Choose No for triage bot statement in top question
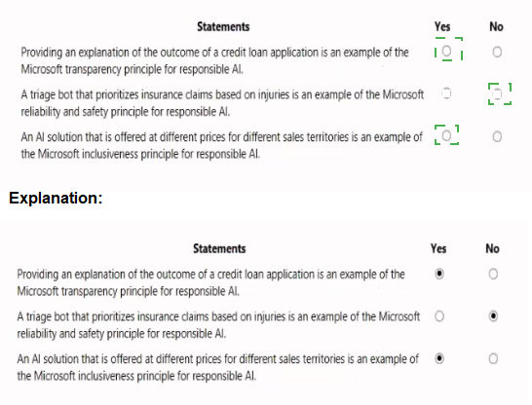532x405 pixels. tap(497, 93)
